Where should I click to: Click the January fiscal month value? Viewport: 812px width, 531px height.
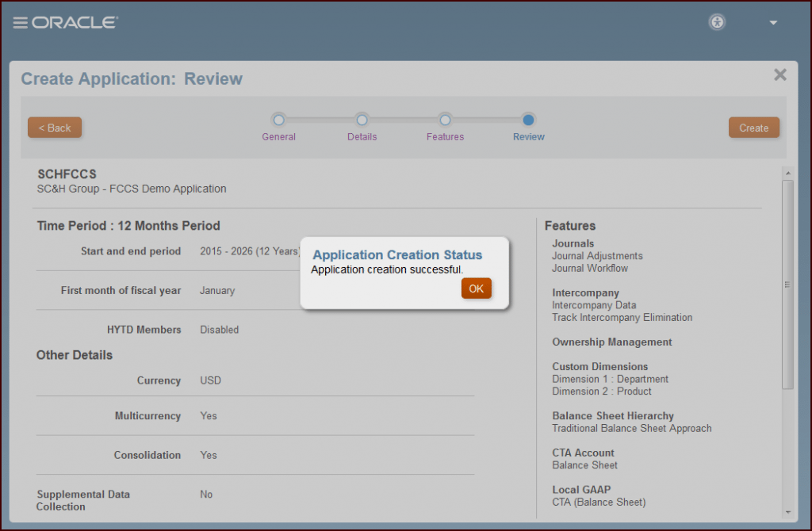(x=217, y=290)
